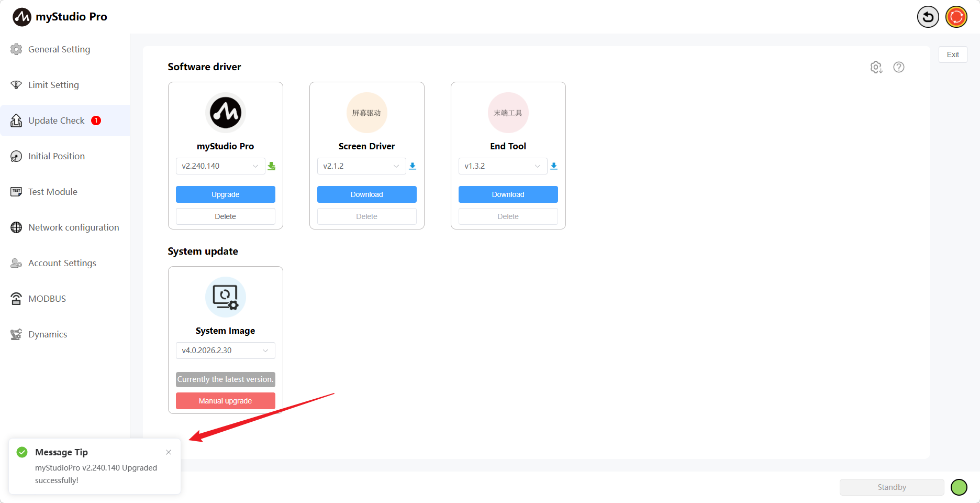The width and height of the screenshot is (980, 503).
Task: Open the update settings gear icon
Action: coord(876,67)
